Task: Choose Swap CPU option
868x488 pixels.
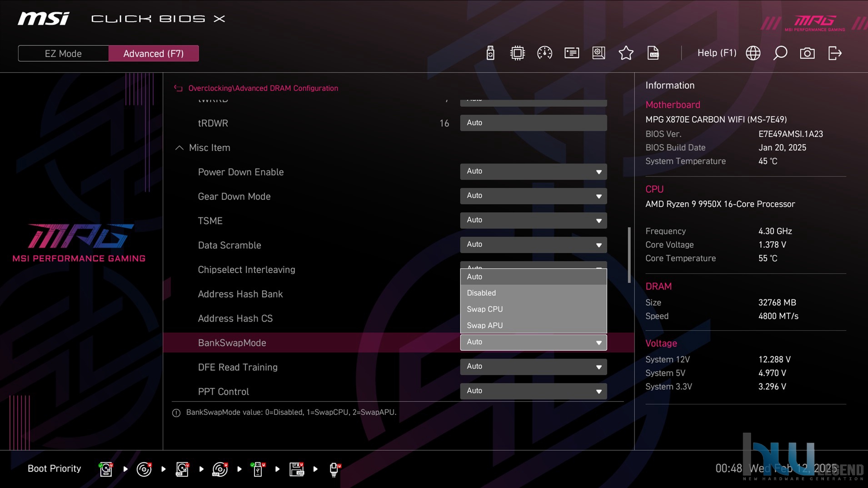Action: (533, 309)
